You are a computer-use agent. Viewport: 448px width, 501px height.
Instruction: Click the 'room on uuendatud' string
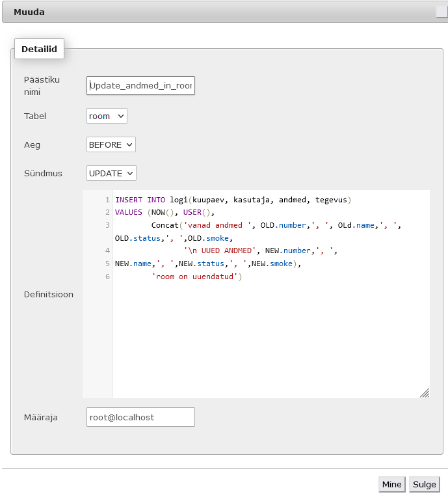coord(194,277)
